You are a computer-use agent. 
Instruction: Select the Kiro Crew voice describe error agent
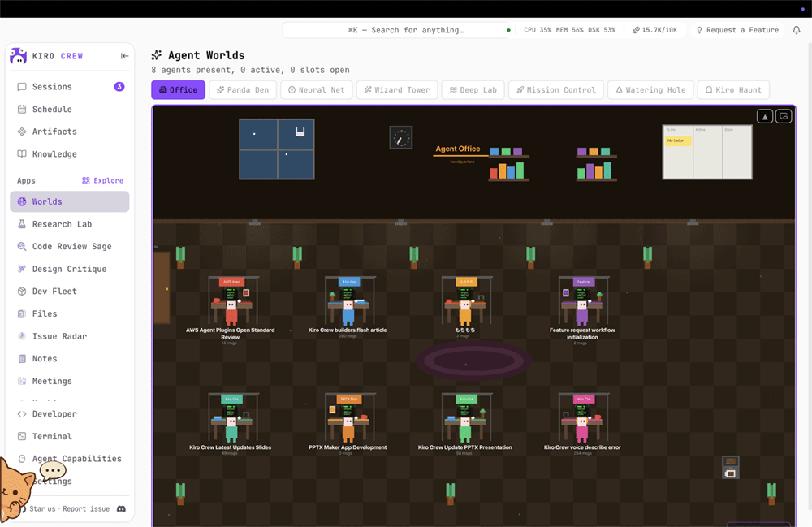click(582, 422)
